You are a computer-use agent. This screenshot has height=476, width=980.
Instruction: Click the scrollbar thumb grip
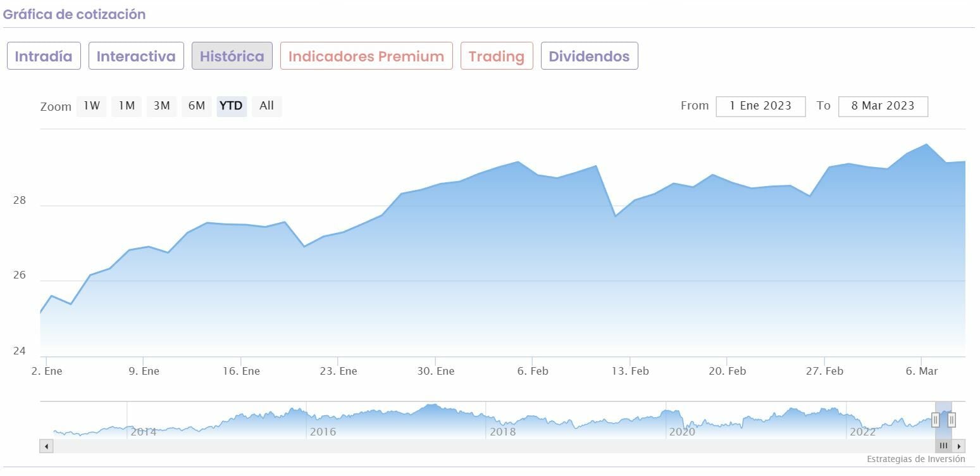943,446
